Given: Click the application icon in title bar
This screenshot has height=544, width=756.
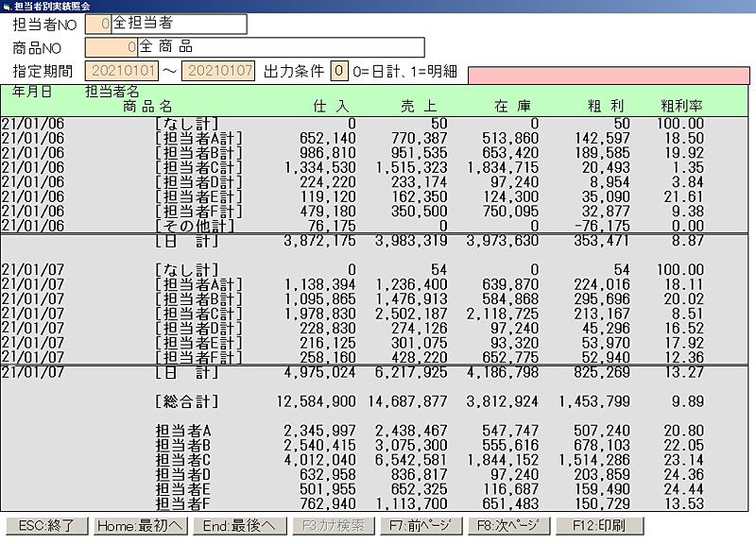Looking at the screenshot, I should 8,6.
